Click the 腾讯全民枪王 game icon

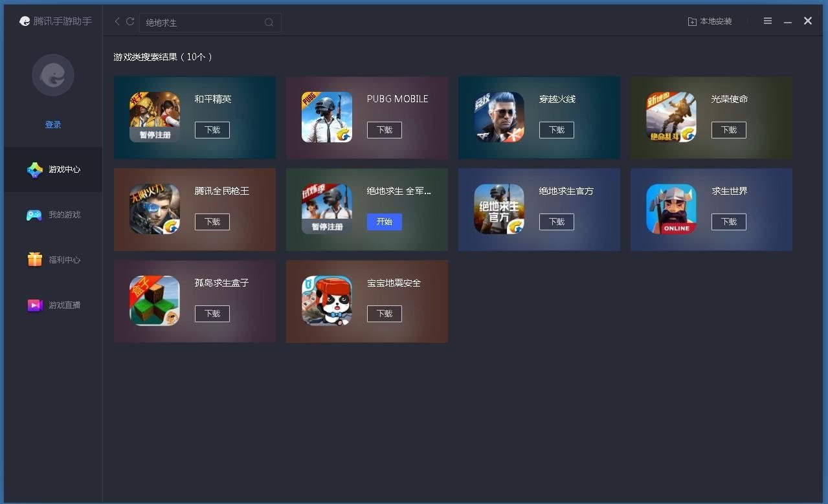(155, 209)
